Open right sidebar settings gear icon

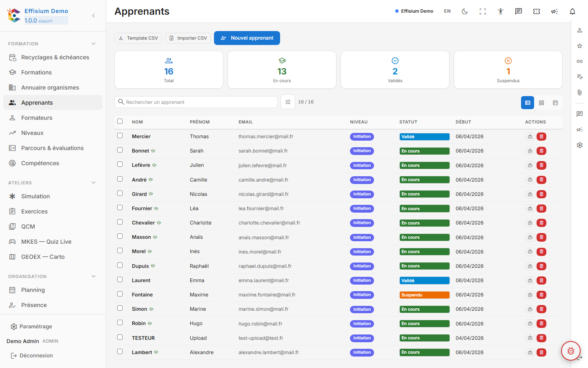point(579,145)
